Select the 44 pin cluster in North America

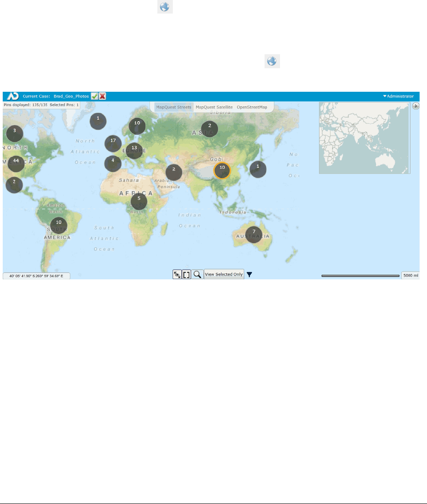pos(16,164)
